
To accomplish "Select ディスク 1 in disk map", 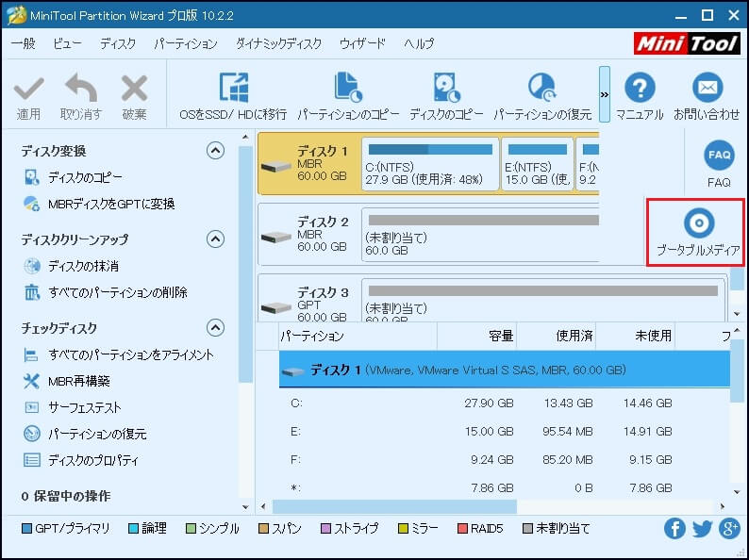I will pos(308,164).
